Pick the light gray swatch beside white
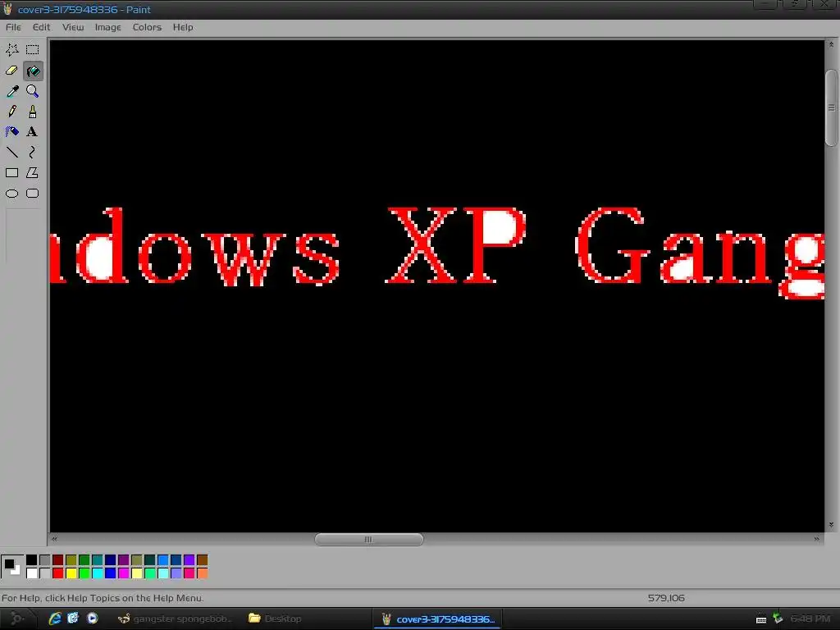840x630 pixels. tap(44, 573)
